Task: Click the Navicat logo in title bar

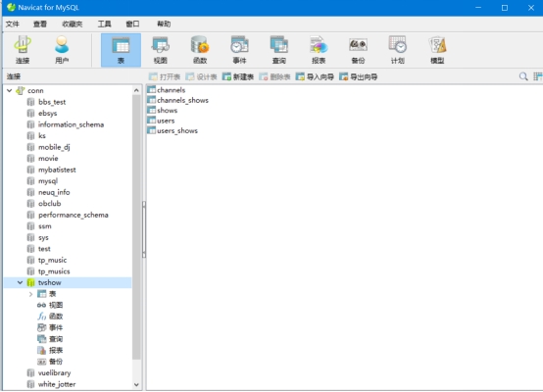Action: pos(11,7)
